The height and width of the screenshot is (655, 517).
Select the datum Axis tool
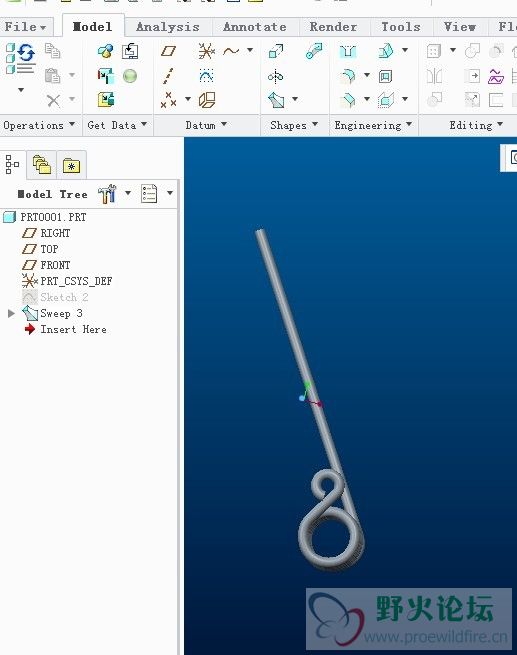168,76
